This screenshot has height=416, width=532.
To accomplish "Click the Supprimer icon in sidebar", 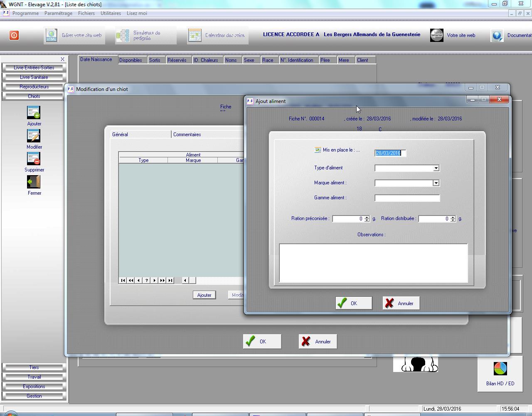I will click(x=34, y=159).
